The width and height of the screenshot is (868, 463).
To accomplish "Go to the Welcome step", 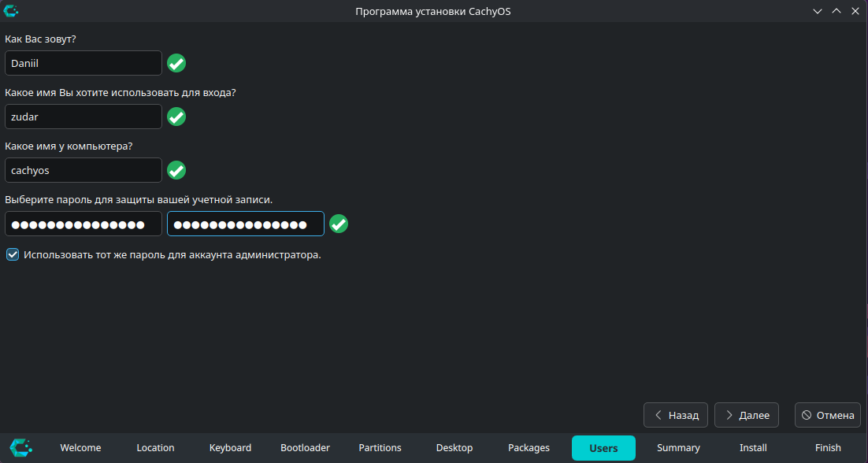I will (x=81, y=447).
